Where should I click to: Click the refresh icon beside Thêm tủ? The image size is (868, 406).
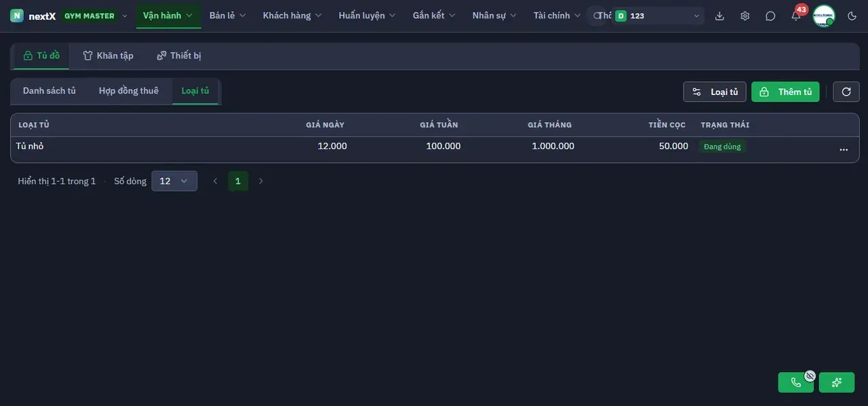pyautogui.click(x=846, y=92)
